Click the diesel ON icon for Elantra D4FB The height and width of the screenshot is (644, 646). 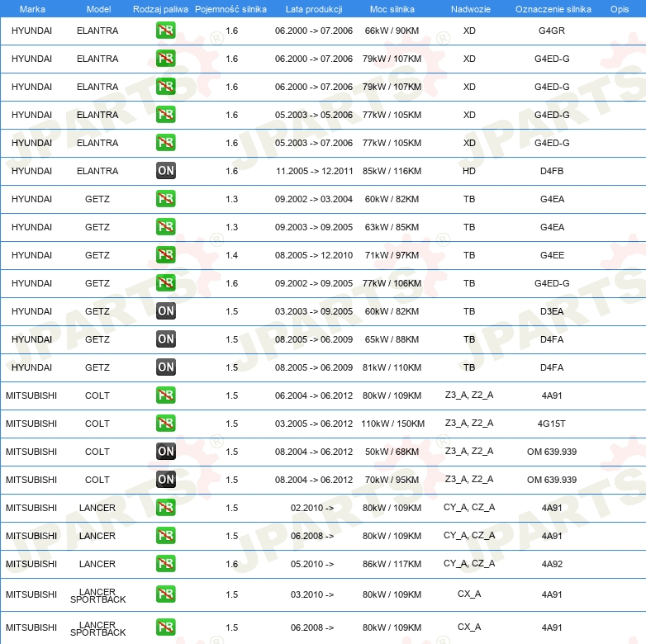point(165,172)
